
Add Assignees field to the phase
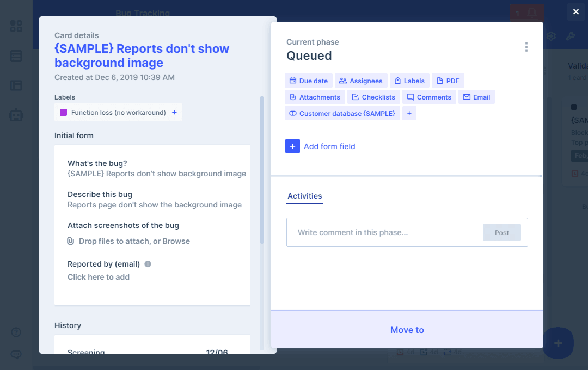coord(360,81)
